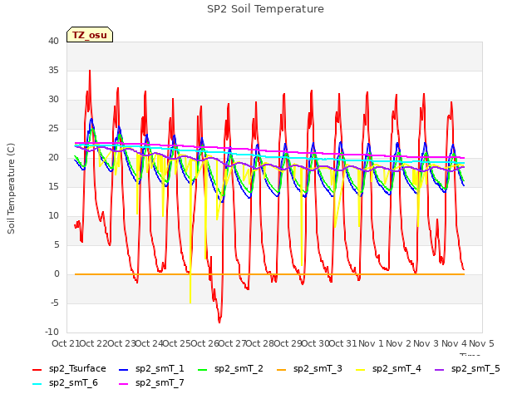Image resolution: width=532 pixels, height=399 pixels.
Task: Toggle sp2_smT_1 legend entry
Action: [151, 369]
